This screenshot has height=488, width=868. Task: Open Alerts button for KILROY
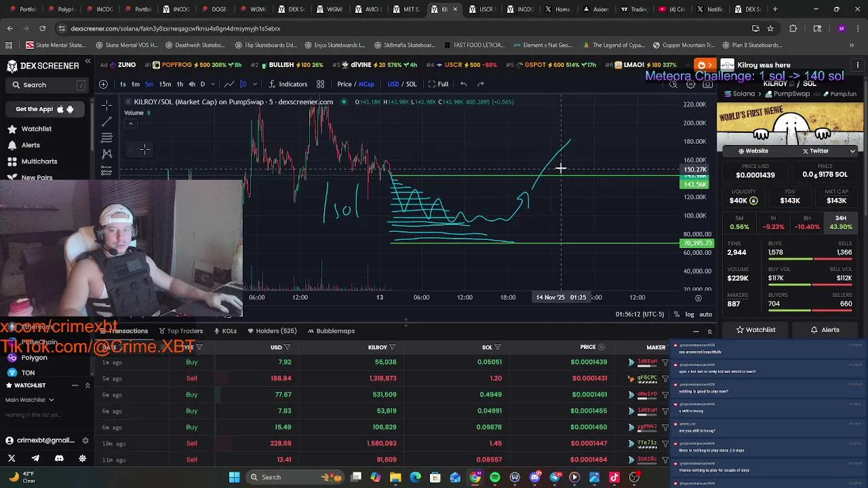825,330
